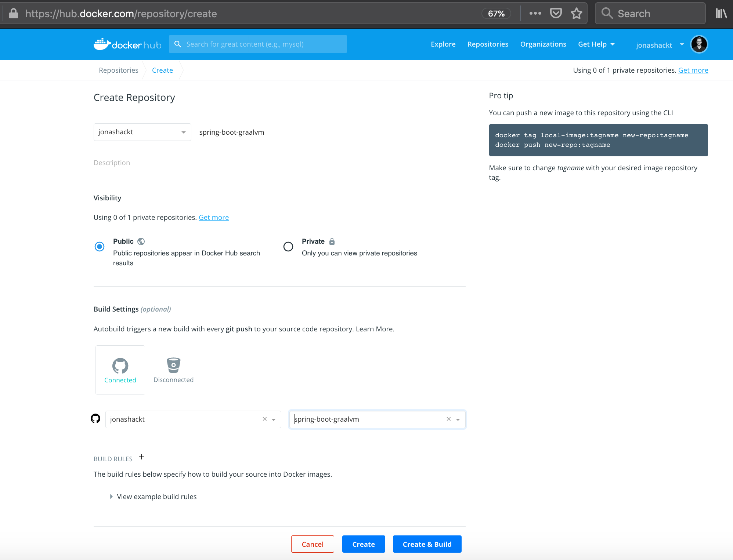The width and height of the screenshot is (733, 560).
Task: Click into the Description field
Action: coord(279,163)
